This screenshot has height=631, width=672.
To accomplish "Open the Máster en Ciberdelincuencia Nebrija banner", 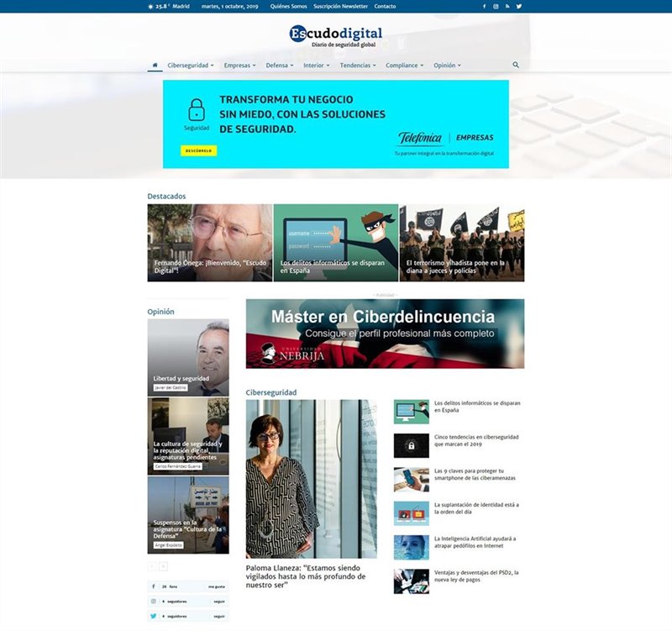I will coord(385,334).
